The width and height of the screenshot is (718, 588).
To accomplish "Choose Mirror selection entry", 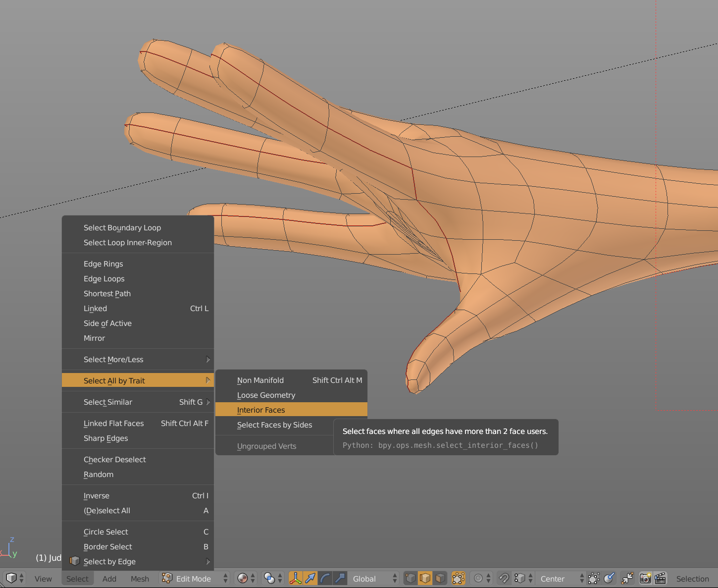I will coord(138,338).
